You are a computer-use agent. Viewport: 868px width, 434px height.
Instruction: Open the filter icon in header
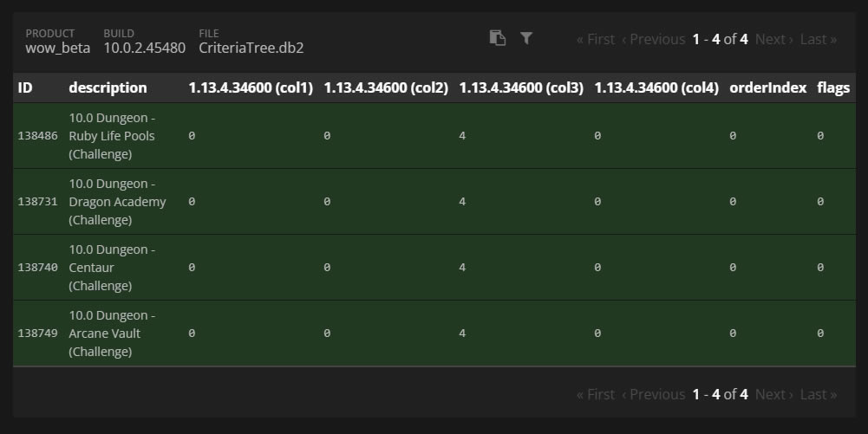coord(525,38)
